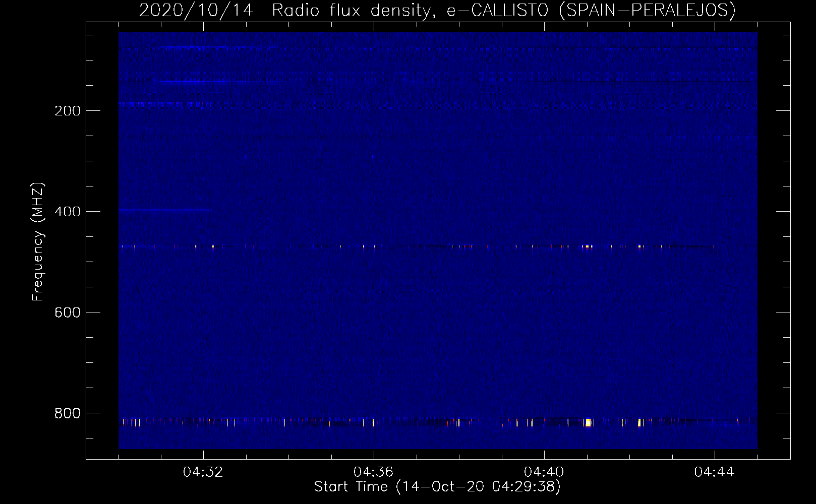Click the 04:36 time tick label

click(374, 472)
